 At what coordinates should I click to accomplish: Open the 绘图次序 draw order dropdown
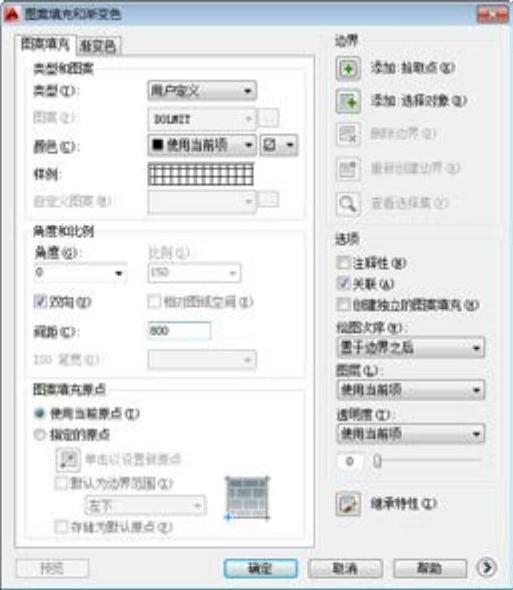411,347
